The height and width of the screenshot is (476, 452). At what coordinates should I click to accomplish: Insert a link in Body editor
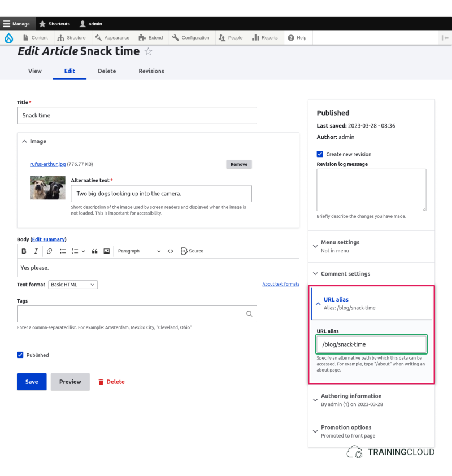[49, 251]
